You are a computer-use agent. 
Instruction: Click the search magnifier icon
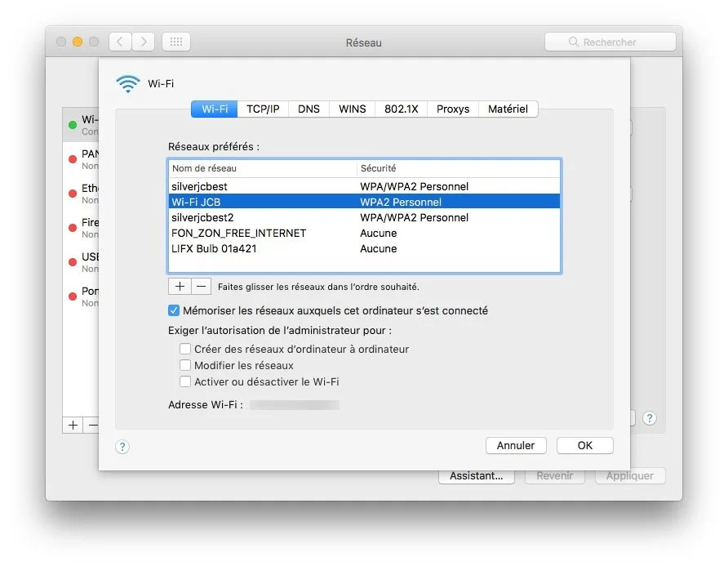[x=574, y=42]
